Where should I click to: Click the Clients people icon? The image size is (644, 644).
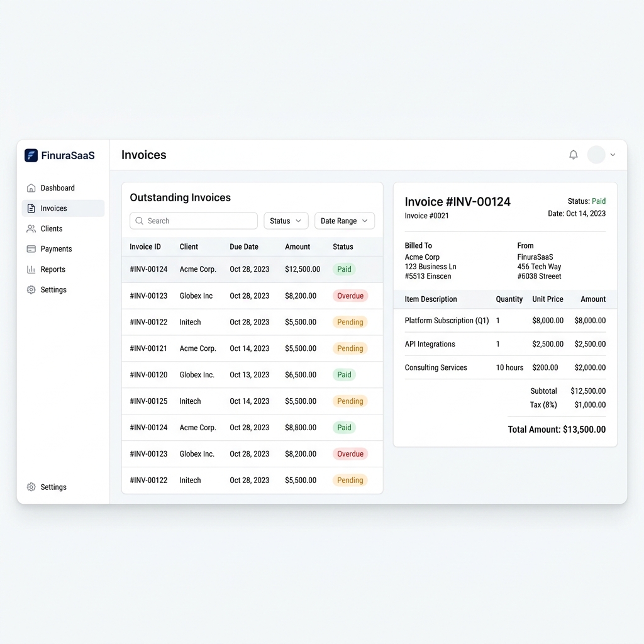point(31,229)
